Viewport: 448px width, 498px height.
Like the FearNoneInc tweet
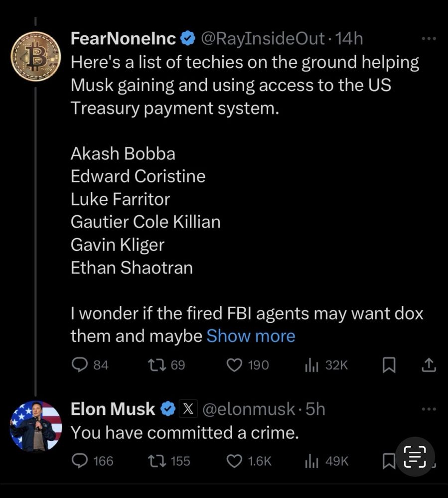(234, 366)
